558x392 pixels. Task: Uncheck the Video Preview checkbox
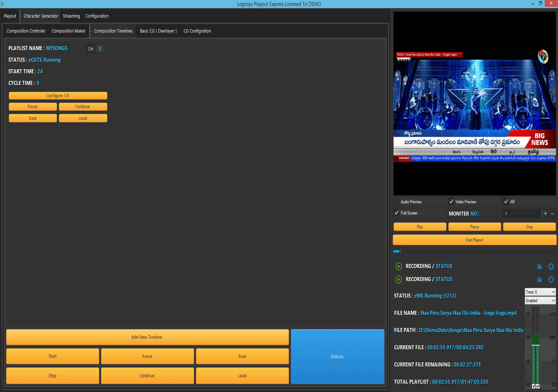click(451, 202)
